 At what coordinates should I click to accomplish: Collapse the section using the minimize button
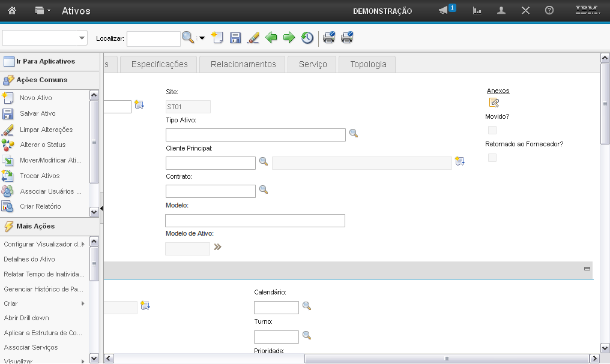[x=587, y=269]
